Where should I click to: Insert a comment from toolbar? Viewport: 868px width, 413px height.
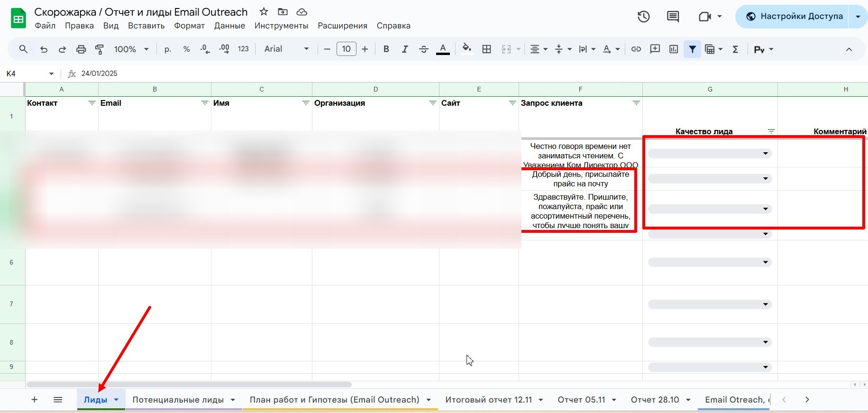(x=655, y=49)
